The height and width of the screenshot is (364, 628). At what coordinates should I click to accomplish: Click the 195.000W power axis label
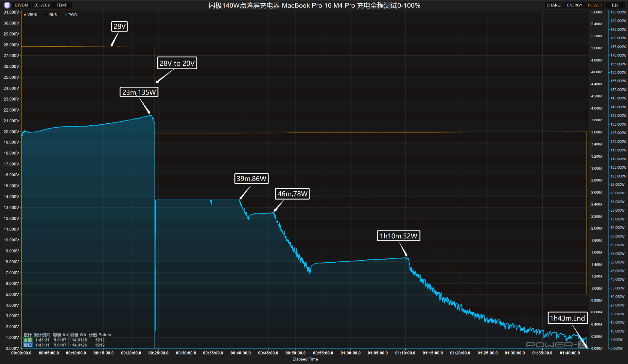(x=619, y=12)
